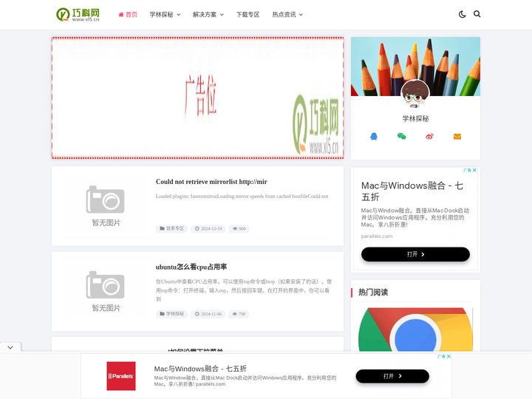The height and width of the screenshot is (399, 532).
Task: Click the 广告 label icon in sidebar ad
Action: tap(468, 170)
